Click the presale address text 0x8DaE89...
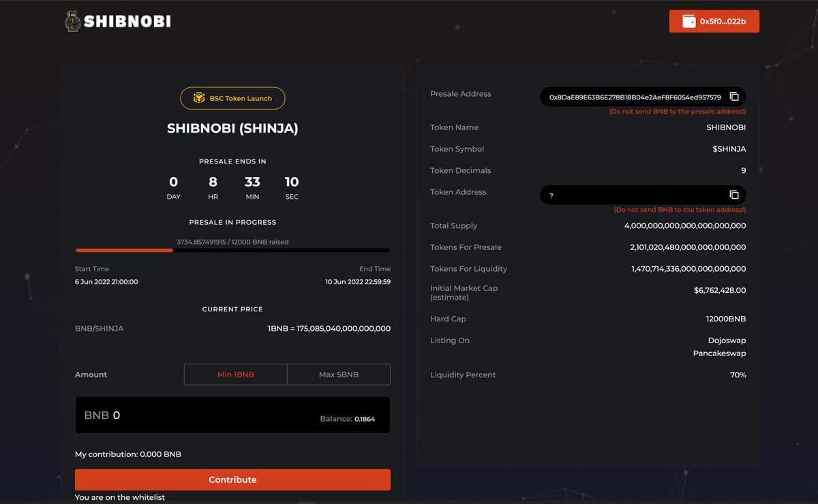Image resolution: width=818 pixels, height=504 pixels. pyautogui.click(x=635, y=97)
